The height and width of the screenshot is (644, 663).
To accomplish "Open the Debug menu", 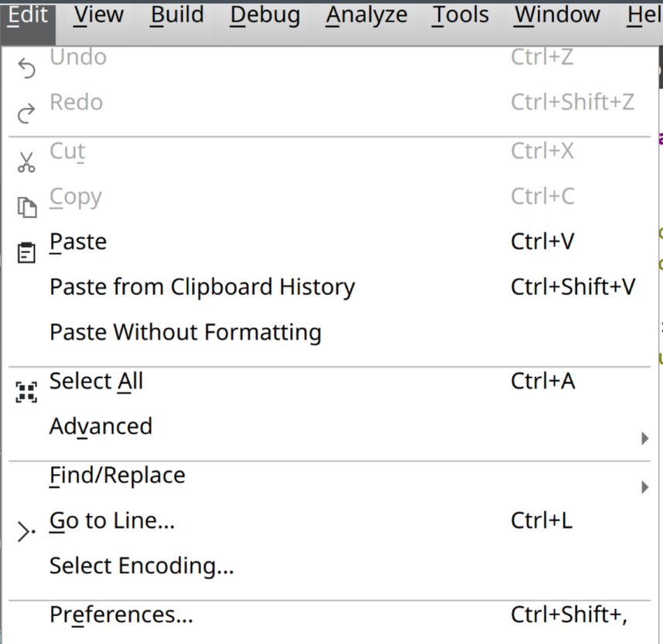I will [x=265, y=15].
